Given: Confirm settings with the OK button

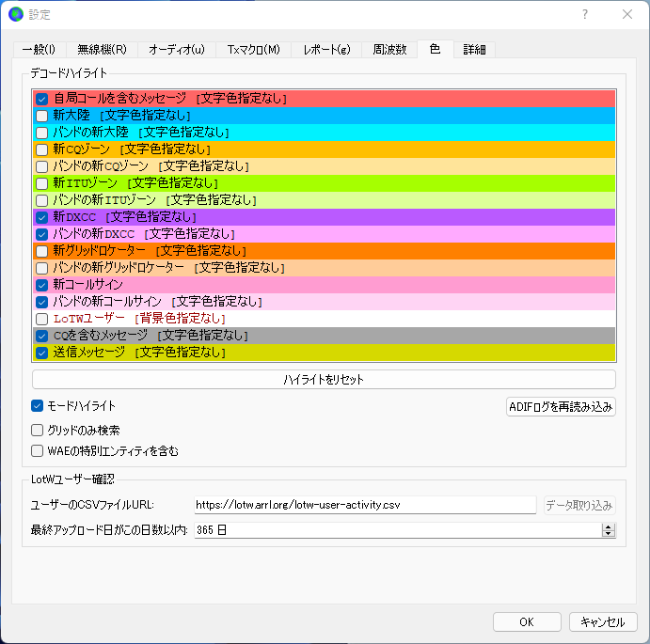Looking at the screenshot, I should coord(527,622).
